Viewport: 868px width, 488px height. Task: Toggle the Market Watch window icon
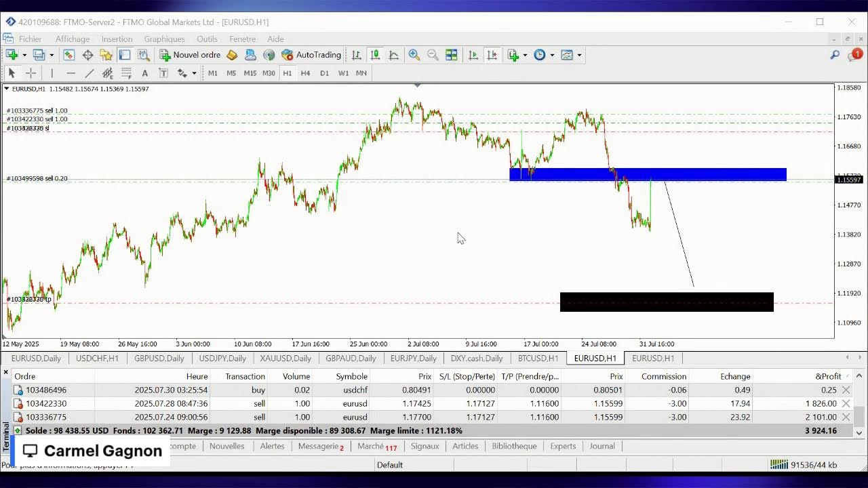click(x=69, y=55)
